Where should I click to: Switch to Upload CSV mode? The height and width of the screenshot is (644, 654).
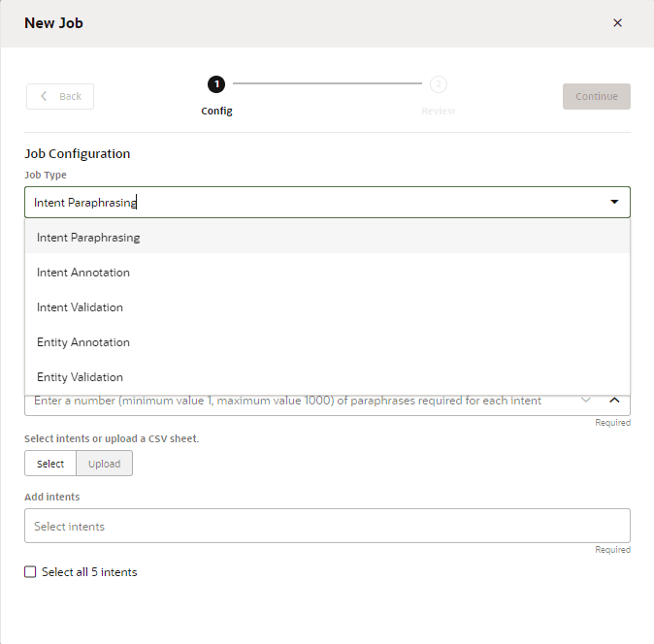pos(105,464)
